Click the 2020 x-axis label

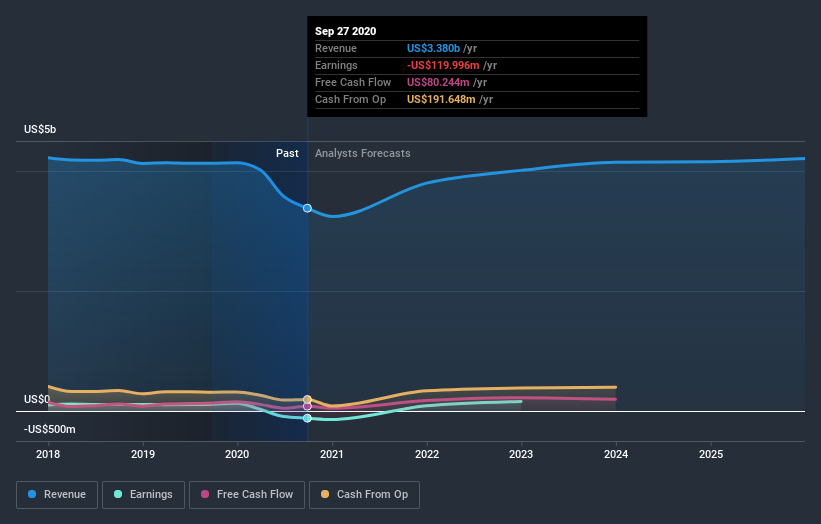tap(237, 454)
